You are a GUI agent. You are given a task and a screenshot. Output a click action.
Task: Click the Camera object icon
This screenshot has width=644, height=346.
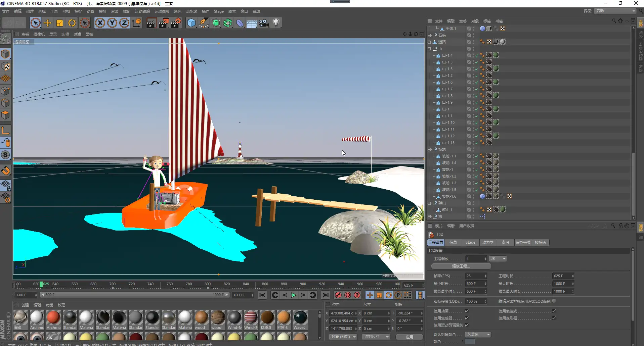[264, 23]
